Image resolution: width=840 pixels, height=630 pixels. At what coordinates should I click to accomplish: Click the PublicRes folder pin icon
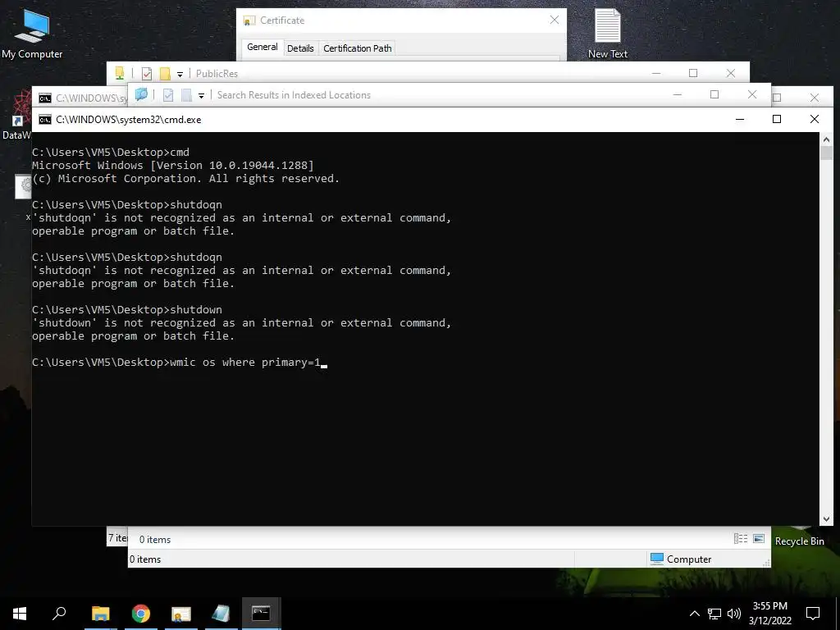coord(120,73)
